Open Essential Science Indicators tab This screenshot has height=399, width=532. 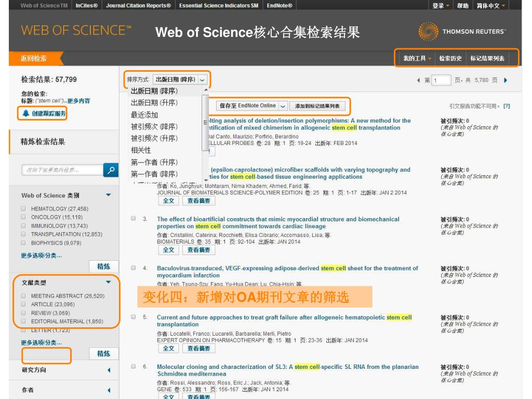219,5
